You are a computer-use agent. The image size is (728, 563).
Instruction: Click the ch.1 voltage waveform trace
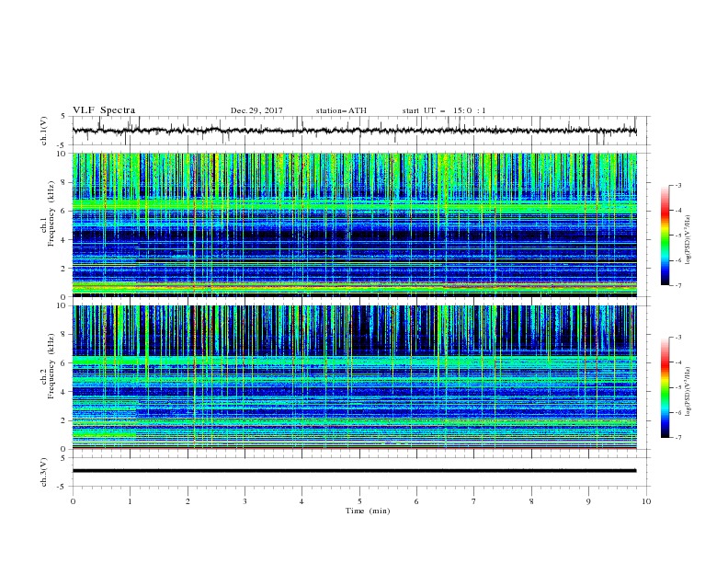[354, 131]
